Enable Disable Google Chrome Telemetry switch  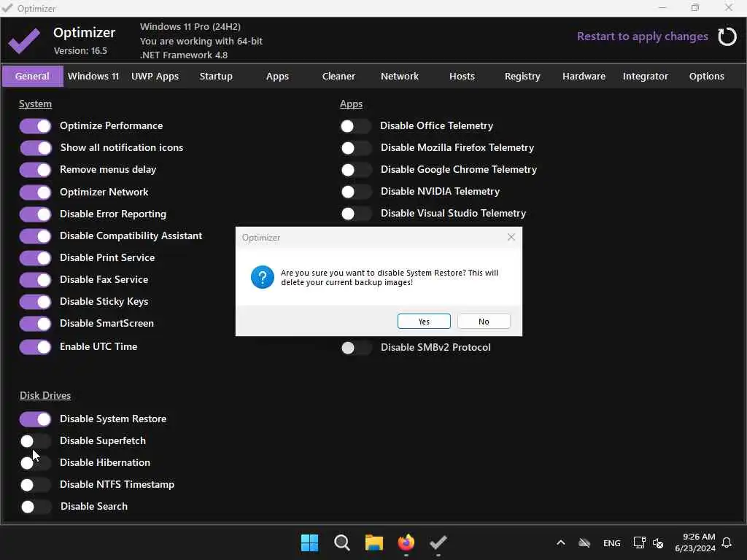[356, 170]
